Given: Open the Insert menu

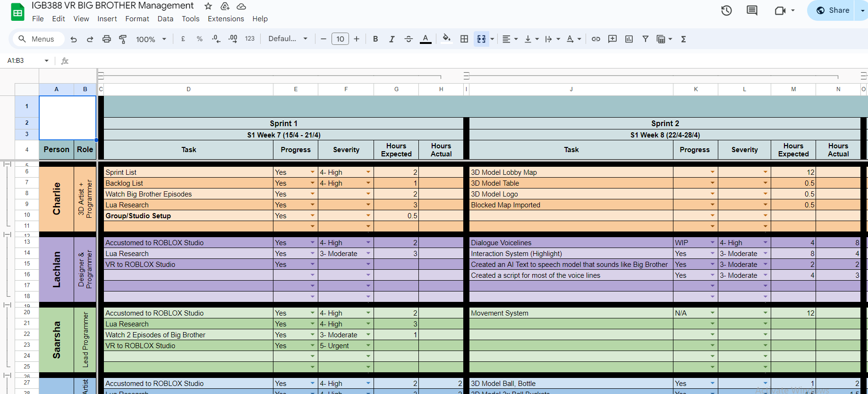Looking at the screenshot, I should [x=107, y=19].
